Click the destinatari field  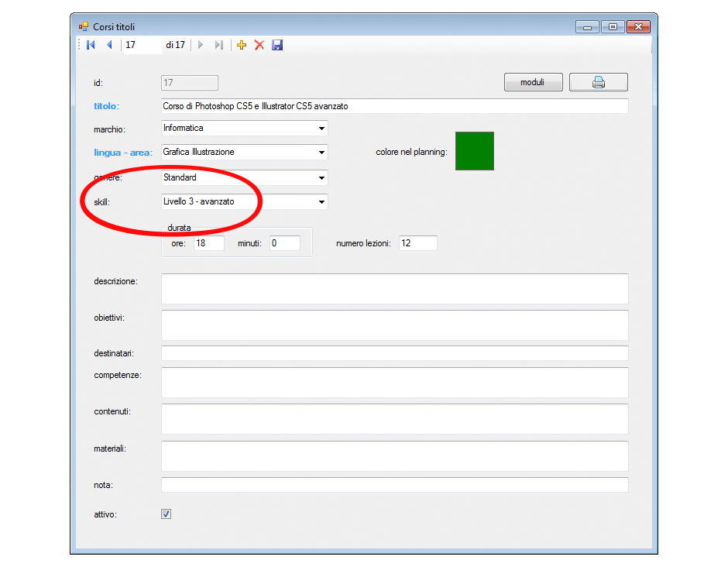395,353
